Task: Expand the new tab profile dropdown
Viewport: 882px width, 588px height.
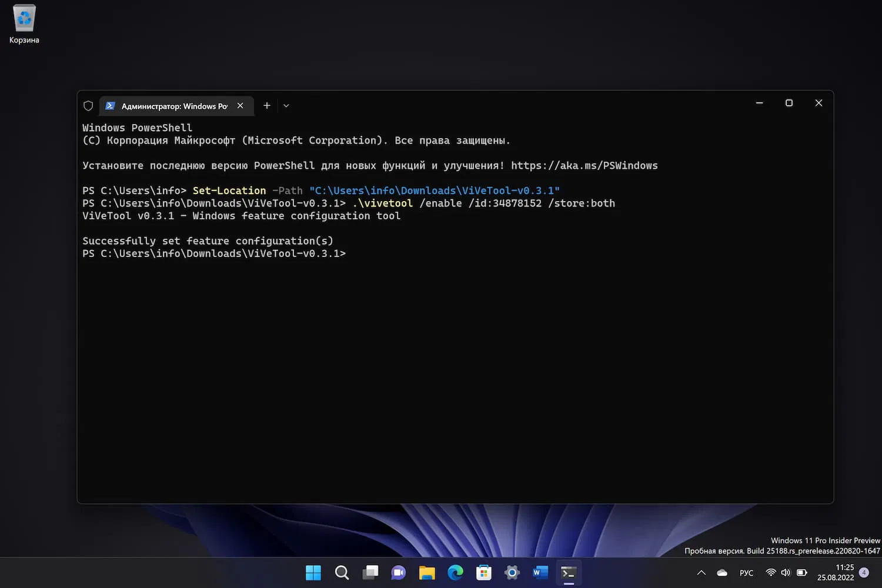Action: click(286, 106)
